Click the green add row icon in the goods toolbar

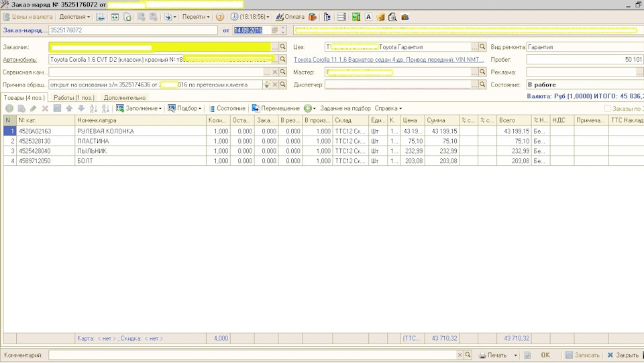click(9, 109)
